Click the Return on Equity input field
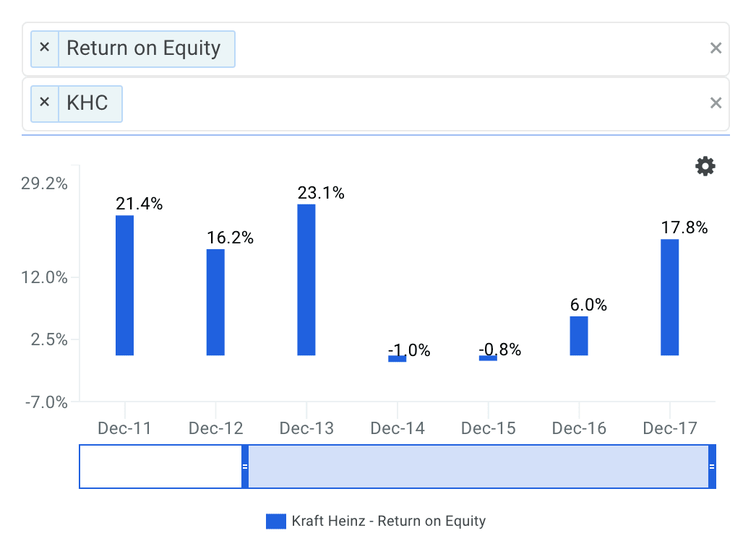This screenshot has height=546, width=756. pyautogui.click(x=470, y=48)
